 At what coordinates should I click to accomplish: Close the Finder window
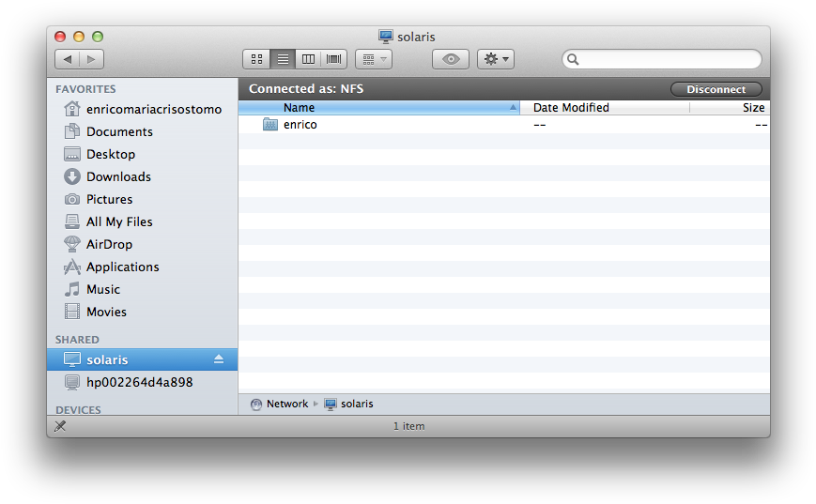point(60,37)
